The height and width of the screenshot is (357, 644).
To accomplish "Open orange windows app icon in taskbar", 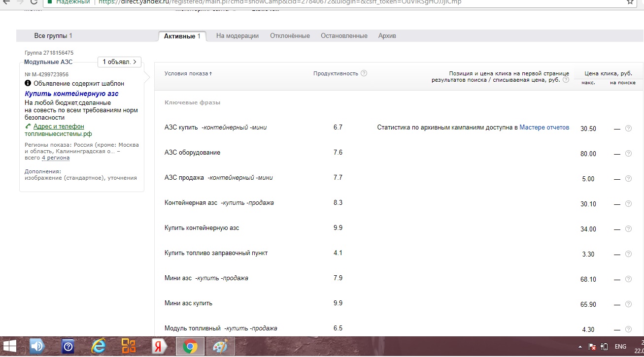I will coord(129,347).
